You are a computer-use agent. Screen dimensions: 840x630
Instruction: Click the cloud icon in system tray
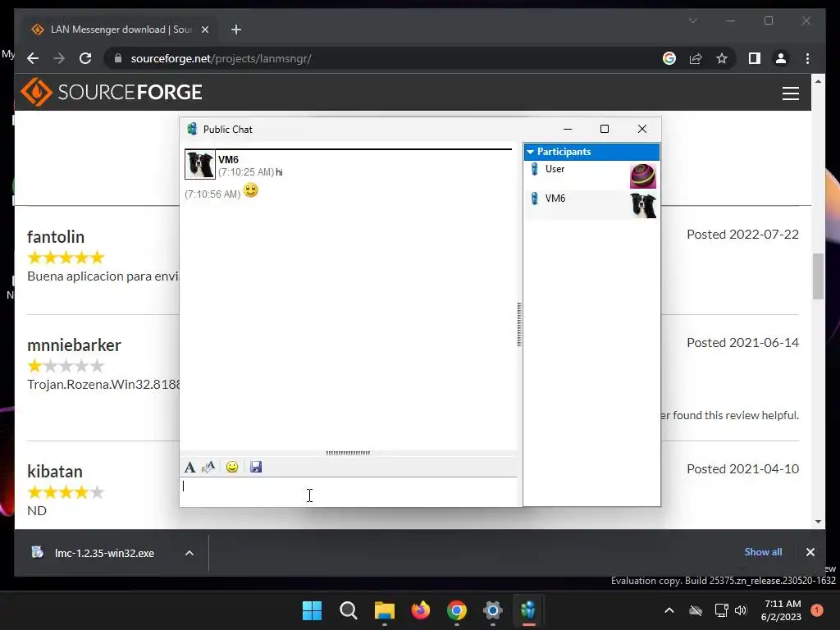click(x=696, y=610)
